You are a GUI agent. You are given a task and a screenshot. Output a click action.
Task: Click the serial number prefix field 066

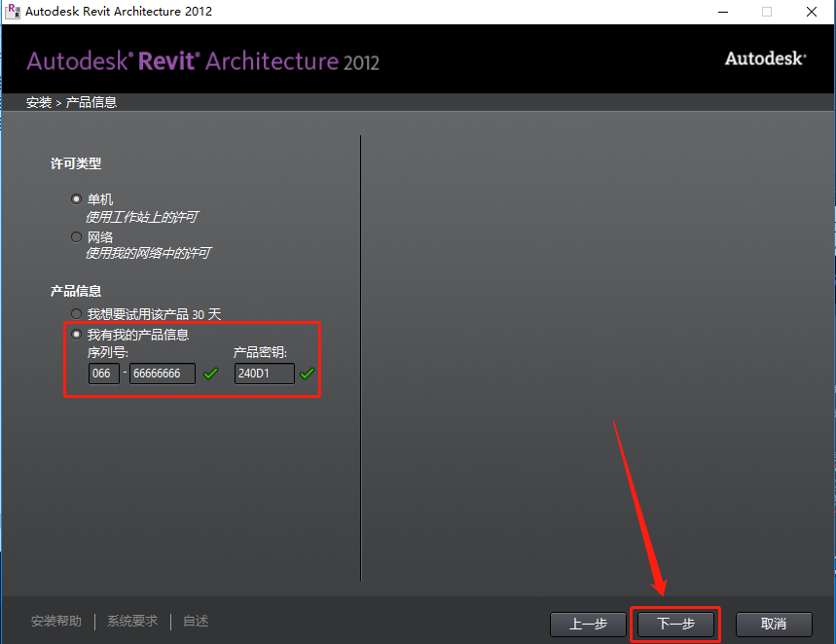click(103, 374)
